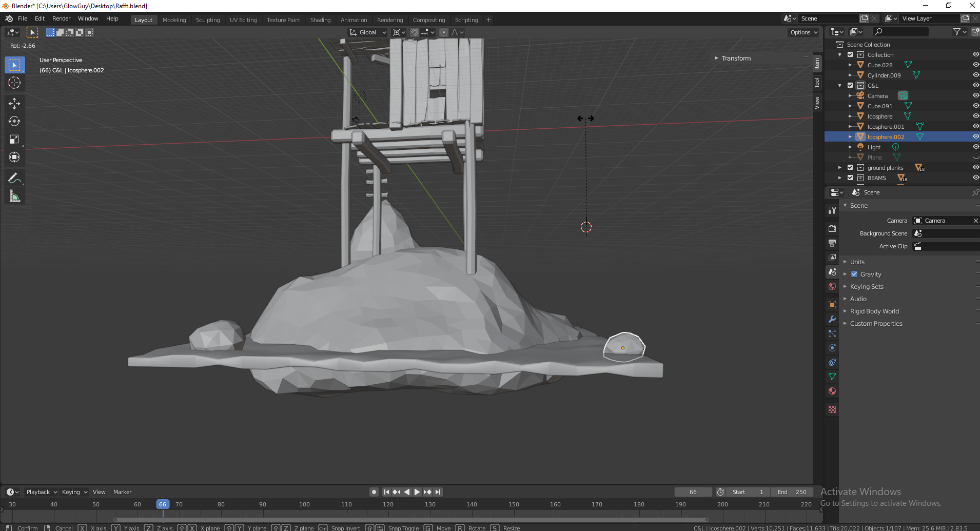
Task: Select the Move tool in toolbar
Action: coord(14,103)
